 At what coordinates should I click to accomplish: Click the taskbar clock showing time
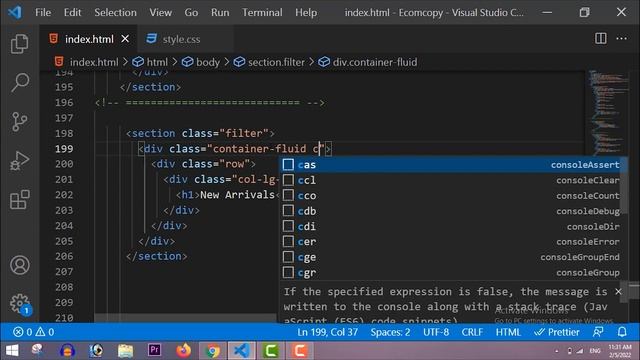[x=620, y=351]
